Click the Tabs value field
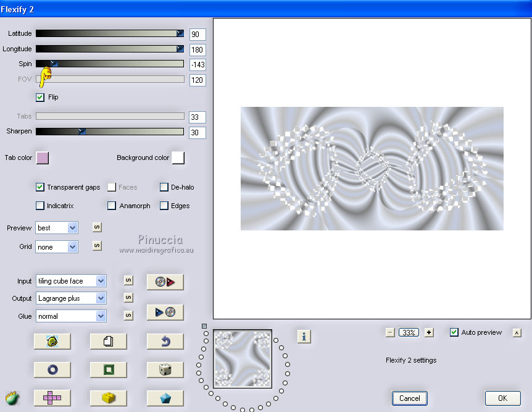Viewport: 532px width, 412px height. (197, 117)
